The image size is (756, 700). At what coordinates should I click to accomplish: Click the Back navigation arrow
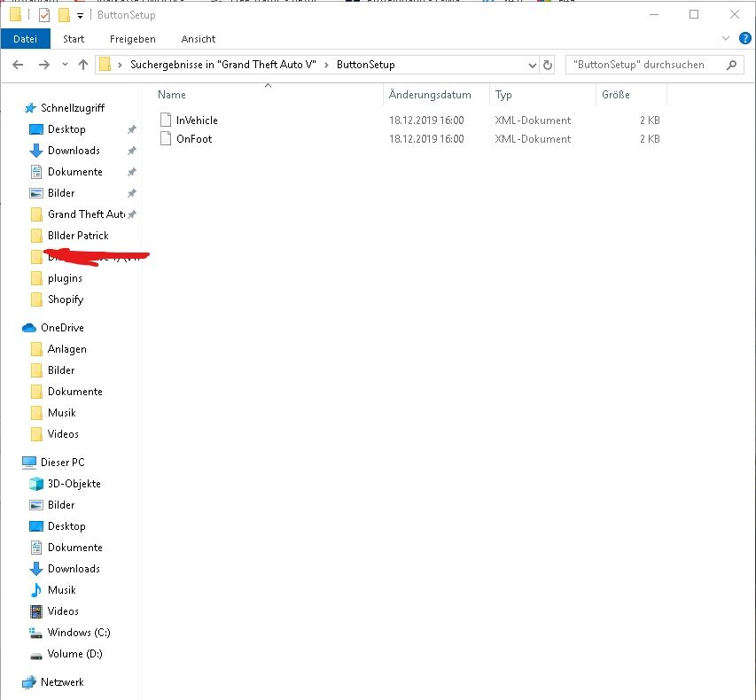tap(18, 65)
